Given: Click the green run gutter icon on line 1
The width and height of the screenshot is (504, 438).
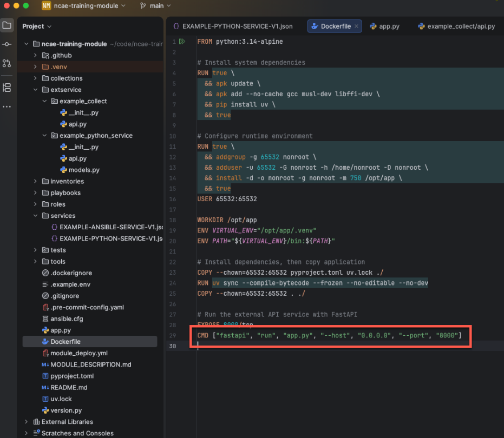Looking at the screenshot, I should point(182,42).
